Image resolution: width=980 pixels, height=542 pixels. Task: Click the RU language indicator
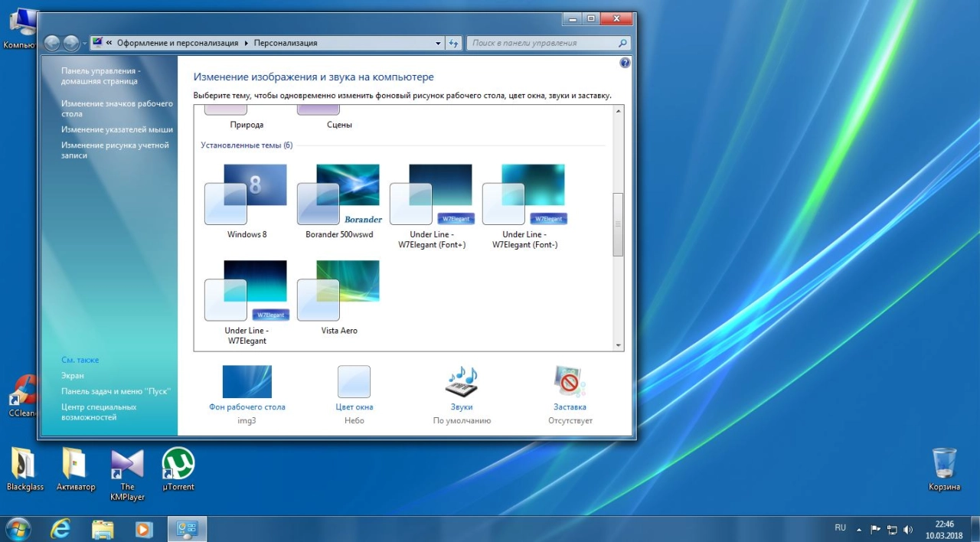pyautogui.click(x=840, y=528)
